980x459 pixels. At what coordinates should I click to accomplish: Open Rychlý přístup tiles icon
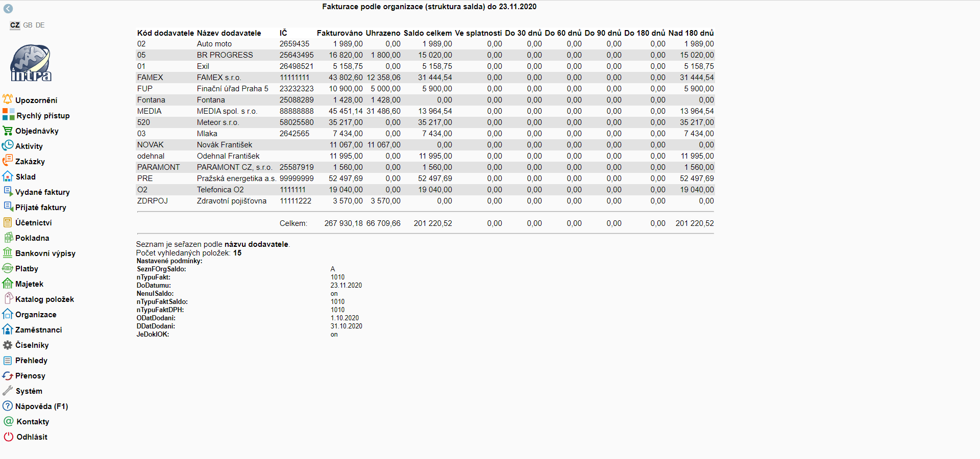tap(8, 115)
